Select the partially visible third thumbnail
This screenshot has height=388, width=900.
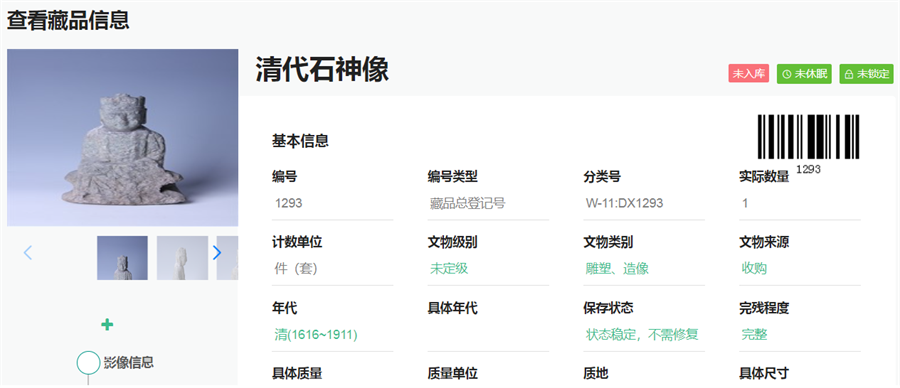click(x=227, y=258)
